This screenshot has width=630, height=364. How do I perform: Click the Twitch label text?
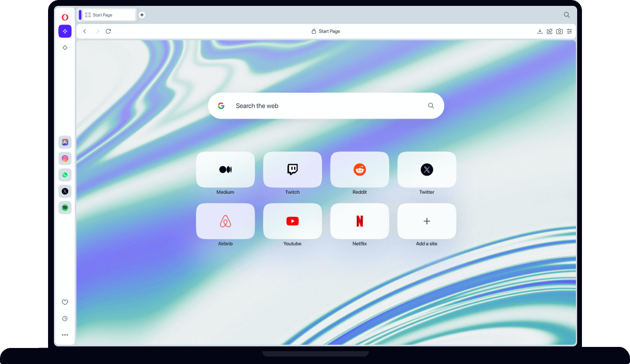[293, 192]
